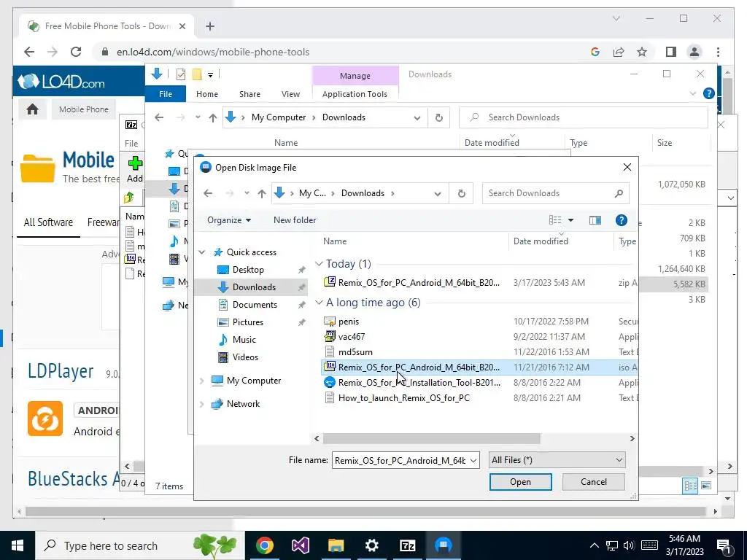Click Chrome reload page button

coord(76,52)
